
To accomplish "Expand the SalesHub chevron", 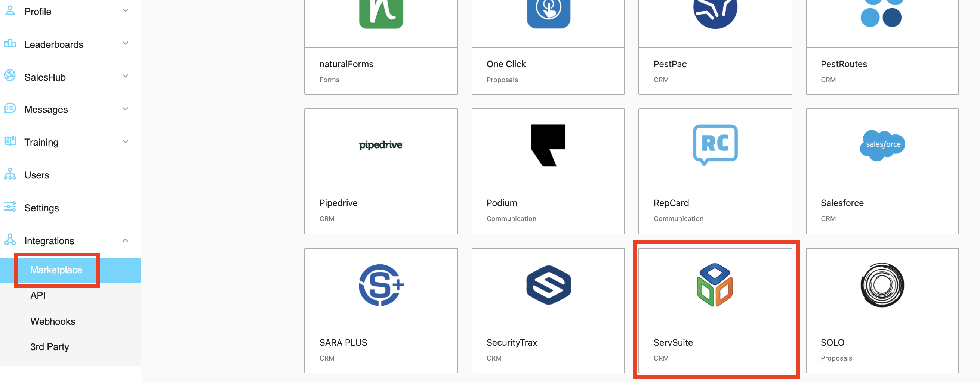I will coord(125,76).
